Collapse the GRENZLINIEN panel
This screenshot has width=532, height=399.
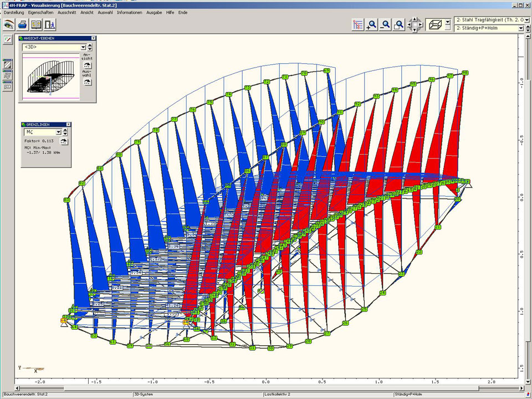coord(69,125)
